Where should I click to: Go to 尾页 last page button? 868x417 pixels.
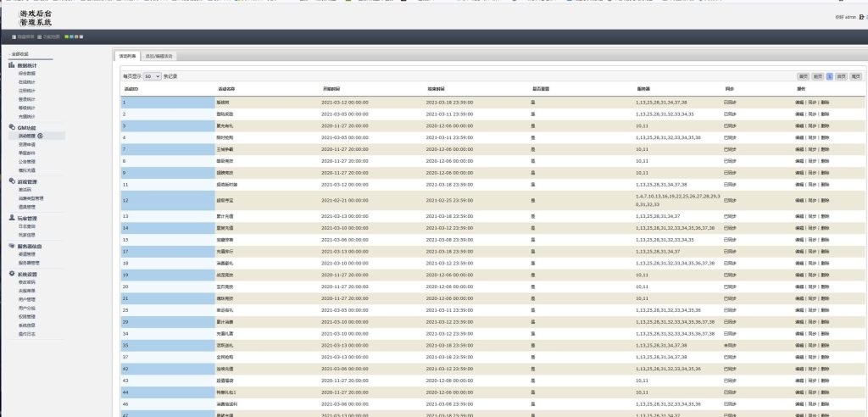pos(855,76)
